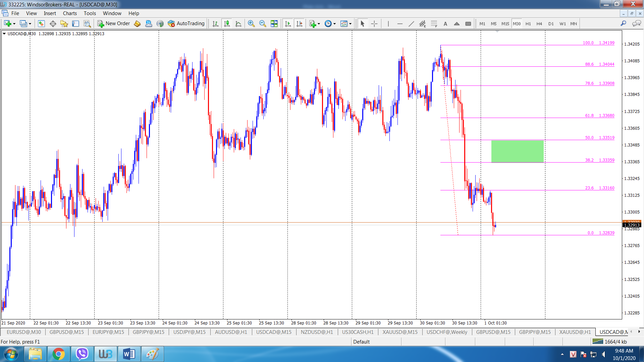Viewport: 644px width, 362px height.
Task: Switch to Line Chart display
Action: click(x=238, y=23)
